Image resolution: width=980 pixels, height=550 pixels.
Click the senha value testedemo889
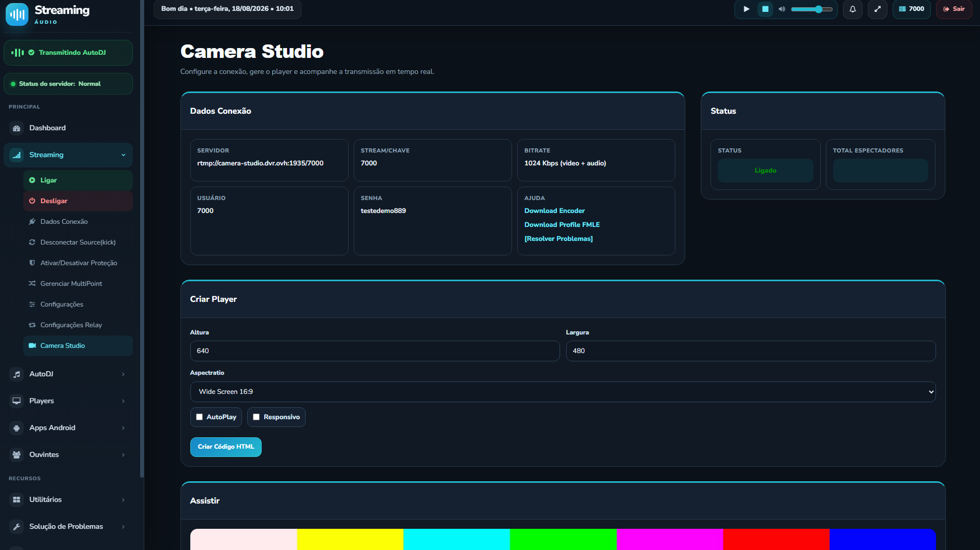tap(383, 211)
